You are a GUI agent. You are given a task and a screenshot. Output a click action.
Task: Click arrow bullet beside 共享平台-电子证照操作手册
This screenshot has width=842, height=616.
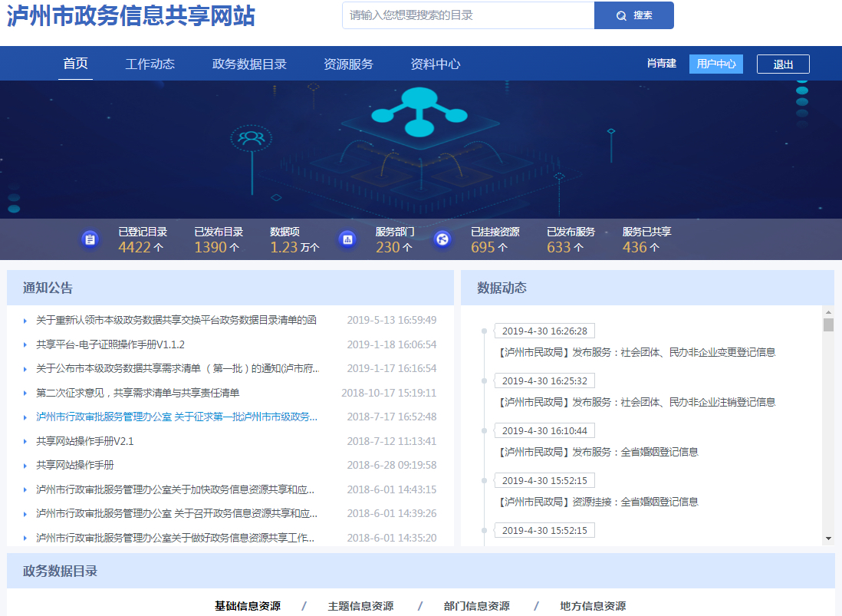(x=25, y=344)
